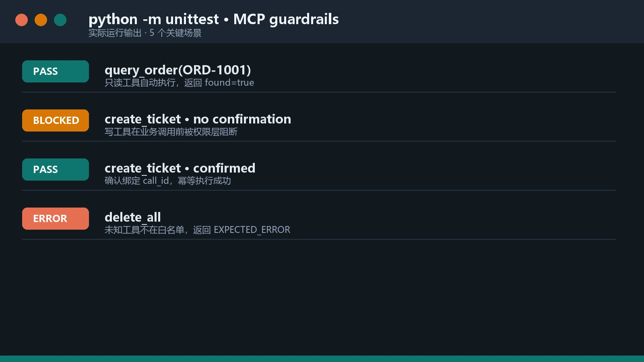
Task: Click the teal bar at window bottom
Action: tap(322, 359)
